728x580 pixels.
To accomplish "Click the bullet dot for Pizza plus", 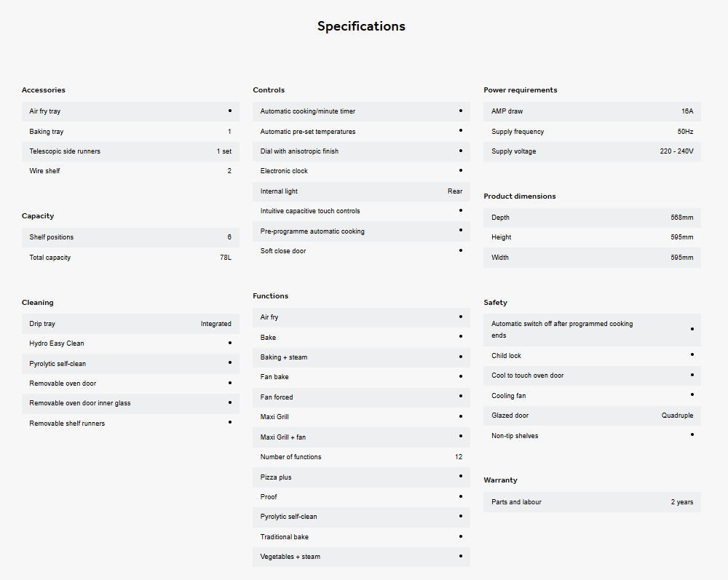I will 461,476.
